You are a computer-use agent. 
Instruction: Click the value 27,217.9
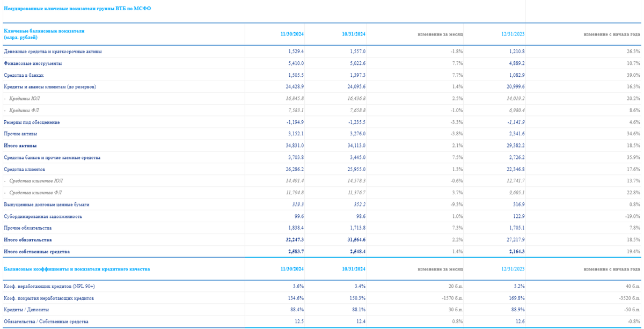(x=515, y=240)
